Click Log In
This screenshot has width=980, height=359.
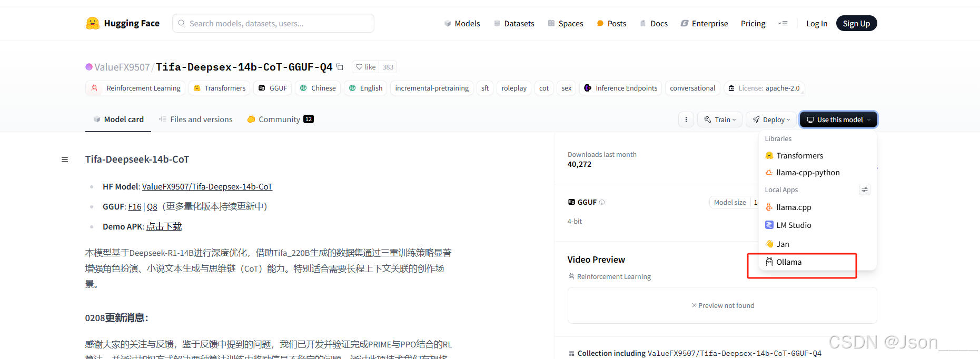coord(817,23)
